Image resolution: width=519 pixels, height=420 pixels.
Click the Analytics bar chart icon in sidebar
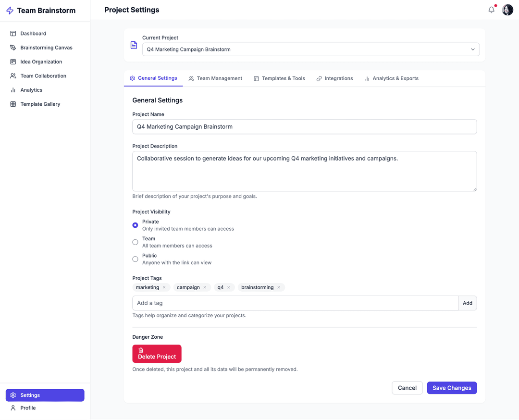click(x=13, y=90)
